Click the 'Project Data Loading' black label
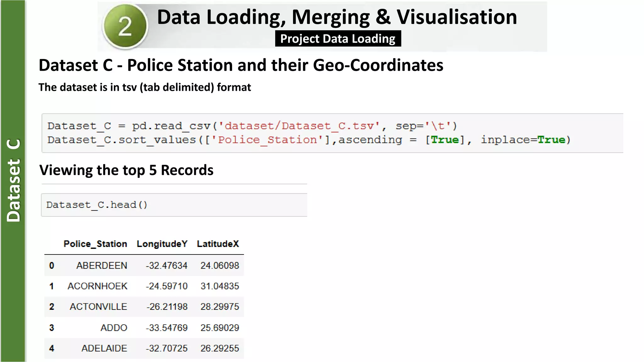Image resolution: width=644 pixels, height=362 pixels. point(338,39)
